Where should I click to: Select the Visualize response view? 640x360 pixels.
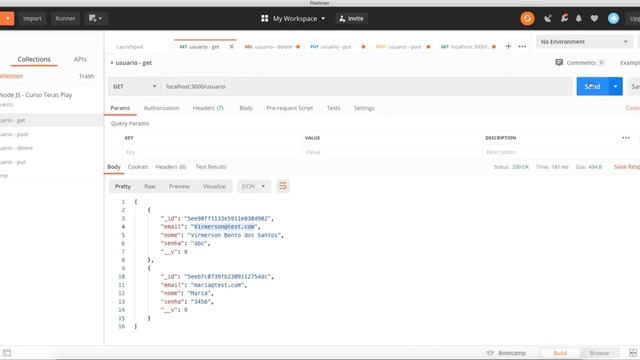[x=214, y=186]
